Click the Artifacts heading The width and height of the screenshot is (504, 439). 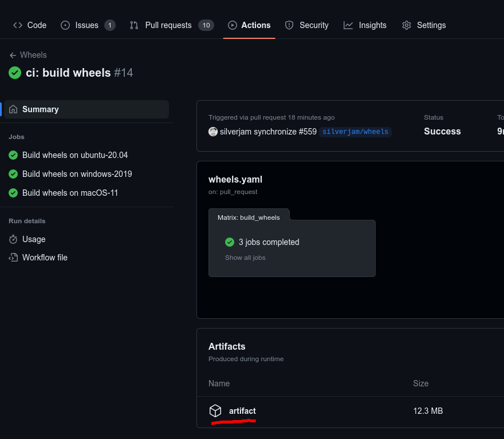tap(227, 346)
